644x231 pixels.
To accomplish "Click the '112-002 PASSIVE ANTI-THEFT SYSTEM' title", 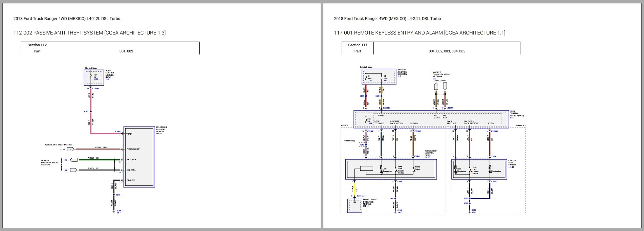I will point(89,33).
